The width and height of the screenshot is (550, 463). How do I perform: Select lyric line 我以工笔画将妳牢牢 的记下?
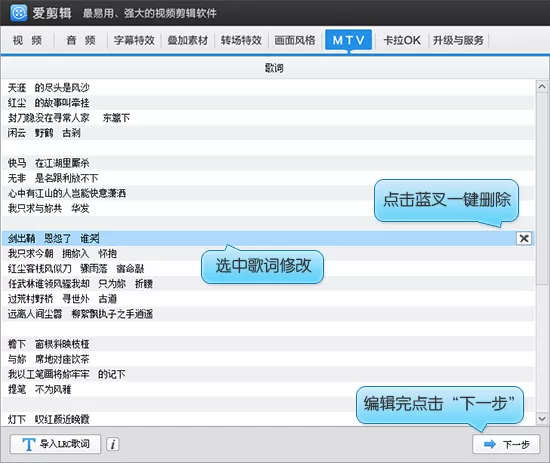point(268,374)
